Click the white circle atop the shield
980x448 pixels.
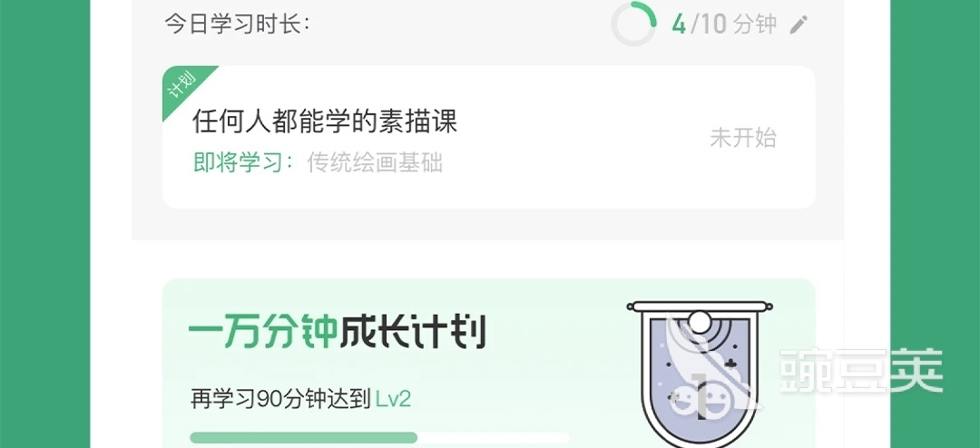pos(700,323)
